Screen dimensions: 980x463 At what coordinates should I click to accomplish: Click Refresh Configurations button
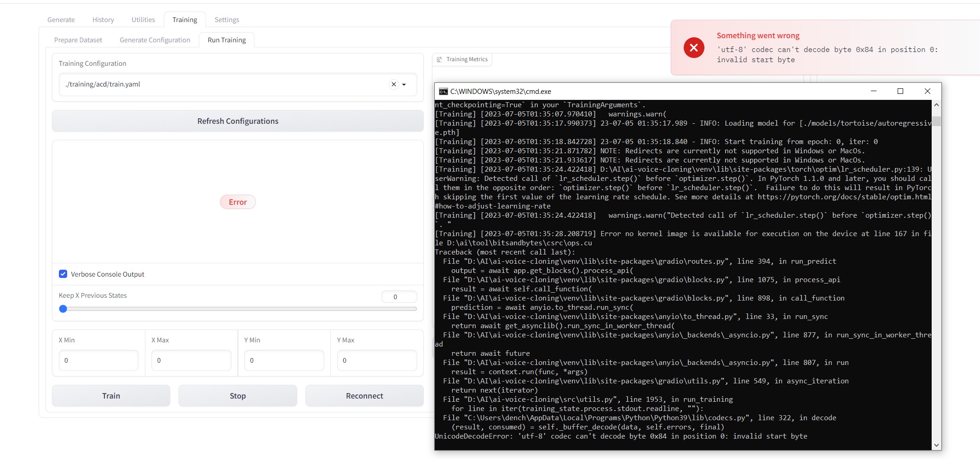(238, 121)
